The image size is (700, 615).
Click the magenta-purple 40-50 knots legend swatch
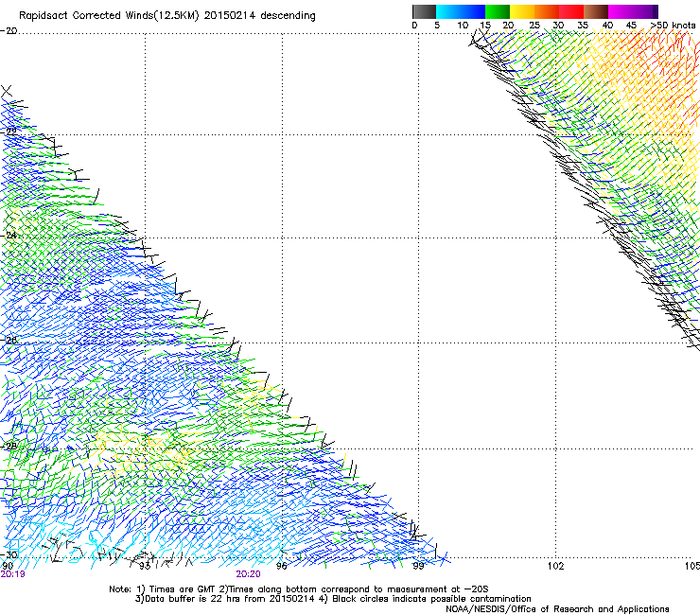tap(633, 11)
